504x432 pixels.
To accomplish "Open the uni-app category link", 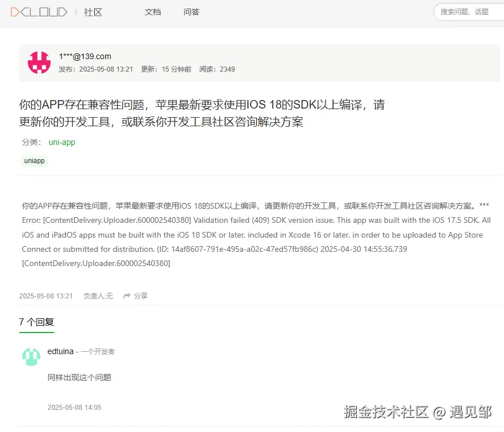I will [x=62, y=142].
